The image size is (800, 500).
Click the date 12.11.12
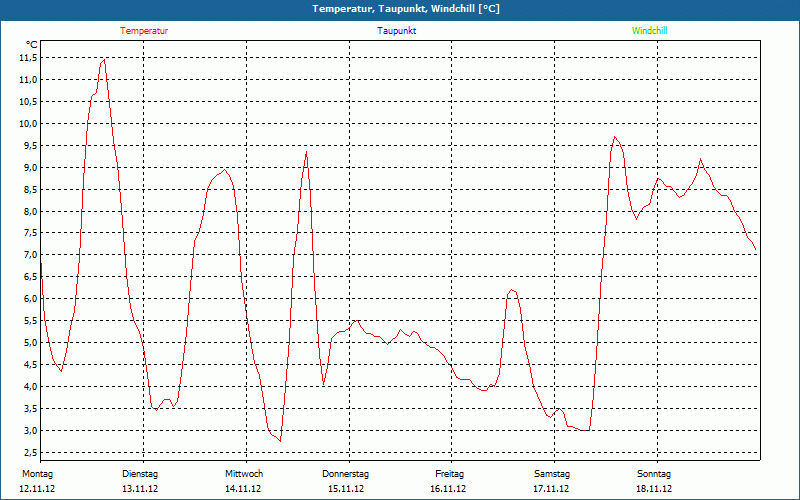[37, 489]
